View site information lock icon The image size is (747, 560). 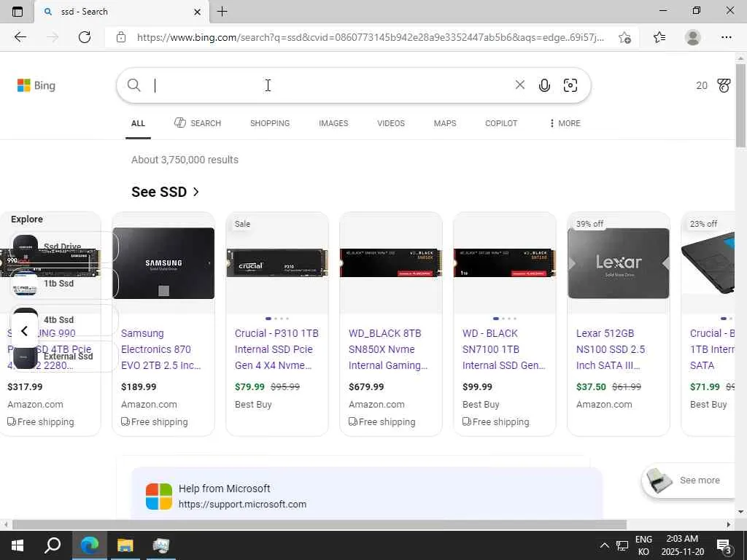121,37
